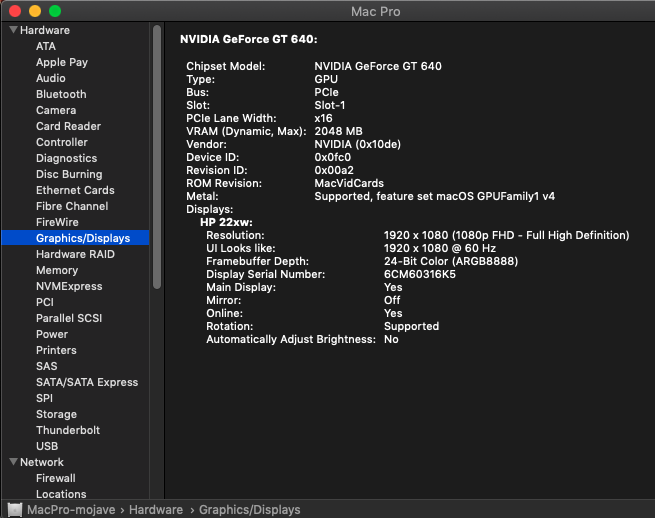The width and height of the screenshot is (655, 518).
Task: Click Chipset Model value text
Action: tap(378, 66)
